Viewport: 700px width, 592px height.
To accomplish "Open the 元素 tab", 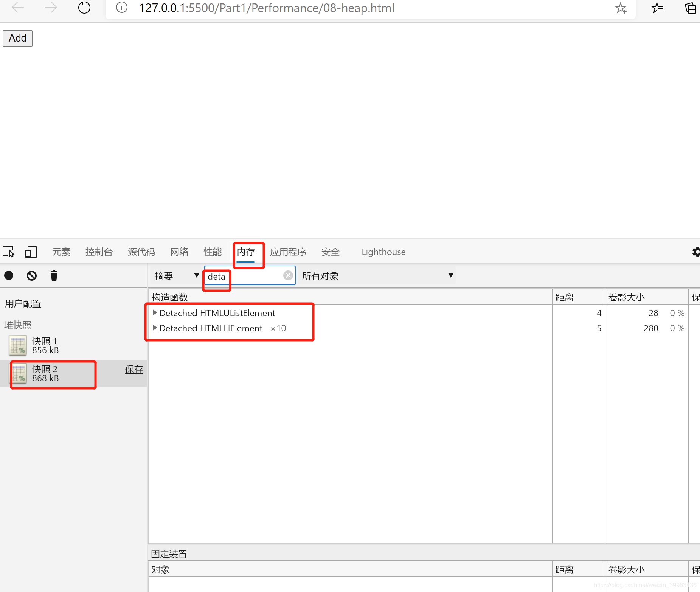I will [x=61, y=252].
